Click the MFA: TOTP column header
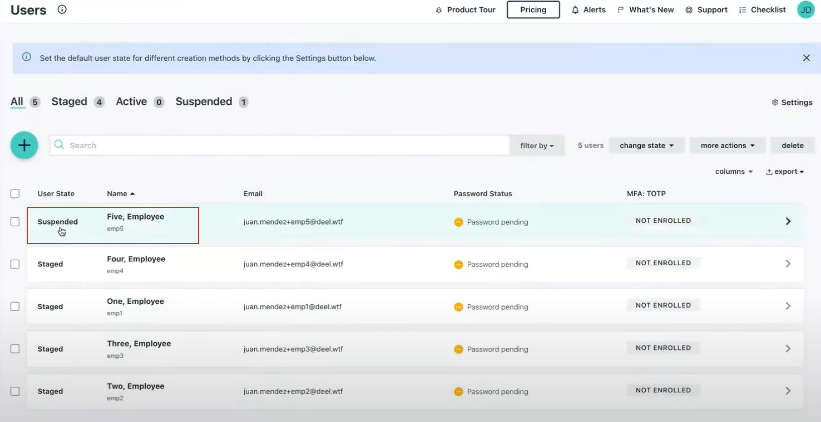 coord(646,194)
